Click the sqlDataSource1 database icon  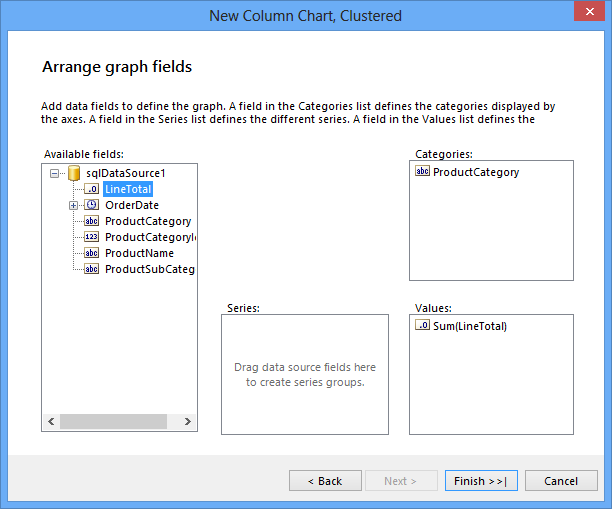point(74,173)
